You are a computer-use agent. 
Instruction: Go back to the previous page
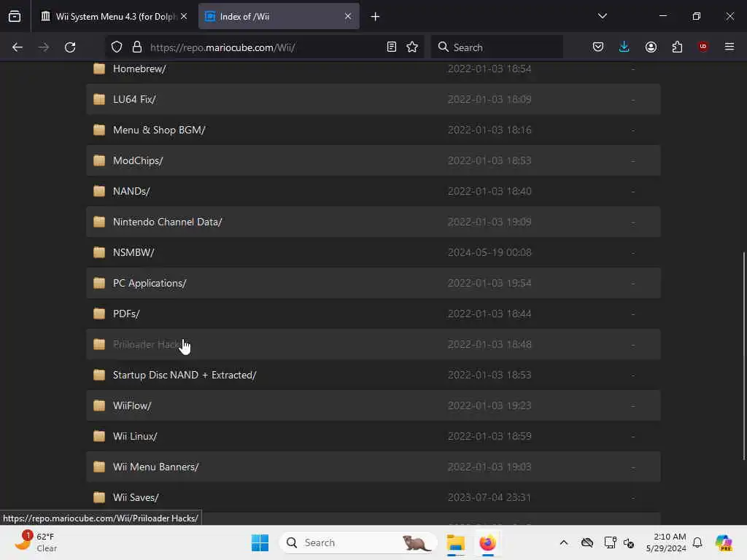(x=18, y=47)
